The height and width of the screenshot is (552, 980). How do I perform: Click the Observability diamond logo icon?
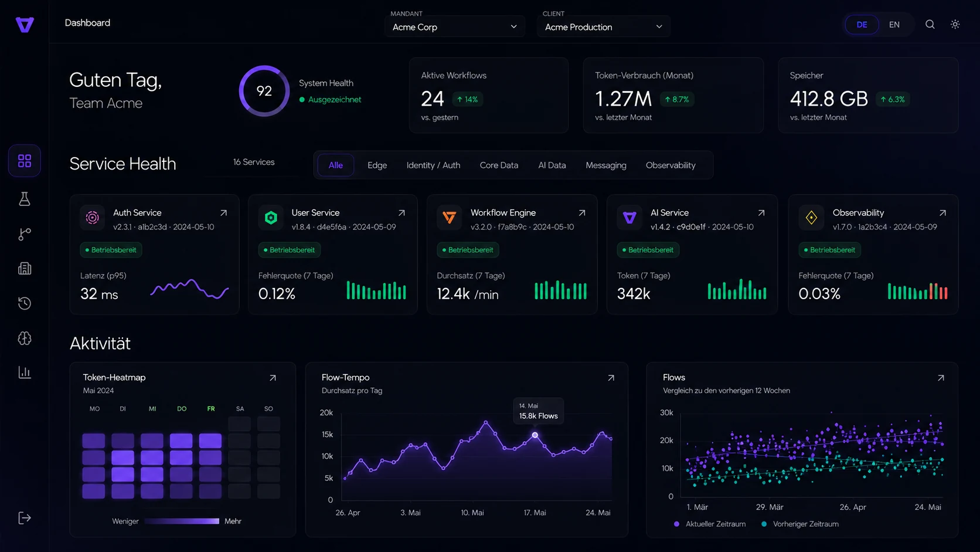(811, 218)
